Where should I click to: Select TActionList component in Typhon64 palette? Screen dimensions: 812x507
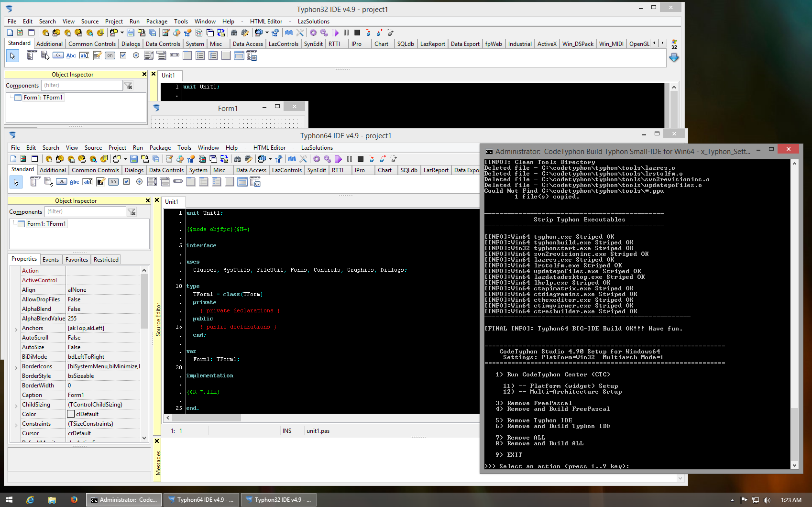click(255, 182)
